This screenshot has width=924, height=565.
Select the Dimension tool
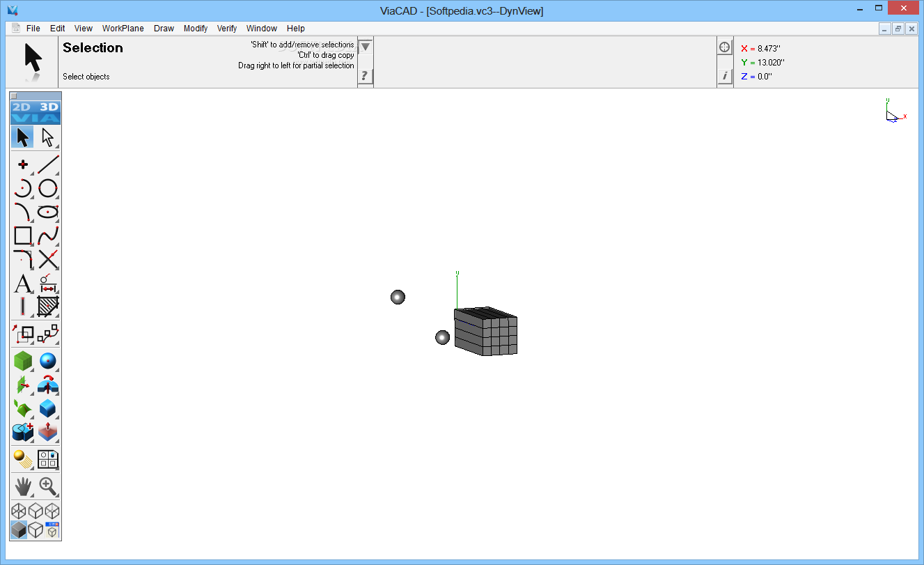click(47, 283)
